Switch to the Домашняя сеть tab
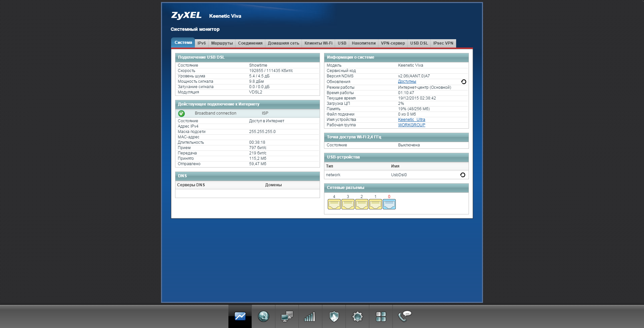Viewport: 644px width, 328px height. tap(283, 43)
